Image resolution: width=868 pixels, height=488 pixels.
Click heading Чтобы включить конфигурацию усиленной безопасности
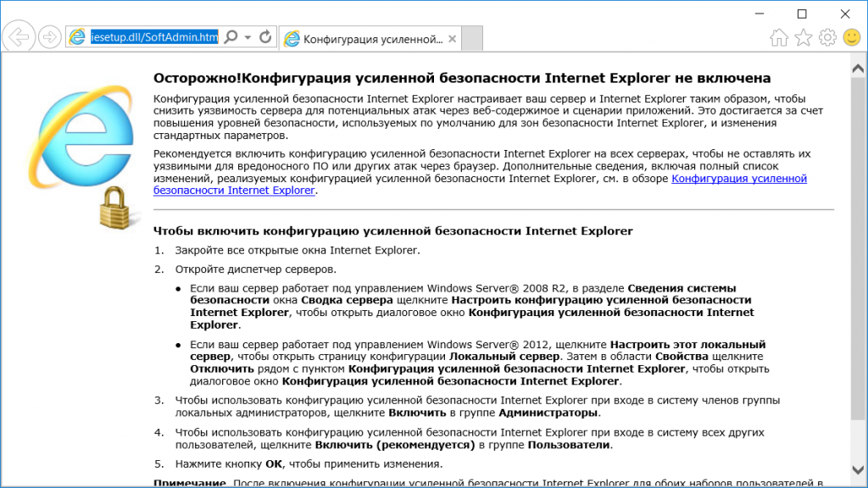click(x=393, y=230)
